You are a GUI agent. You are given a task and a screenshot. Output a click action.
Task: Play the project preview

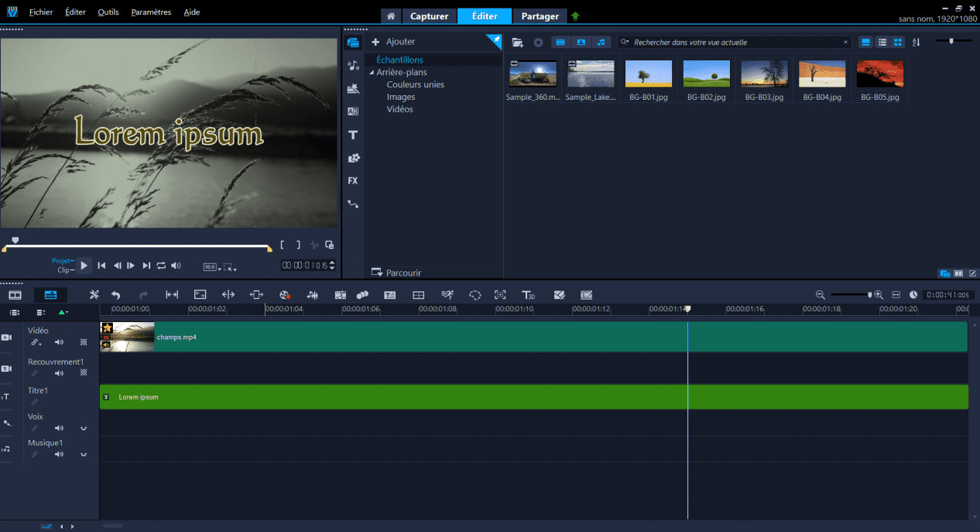pyautogui.click(x=84, y=266)
